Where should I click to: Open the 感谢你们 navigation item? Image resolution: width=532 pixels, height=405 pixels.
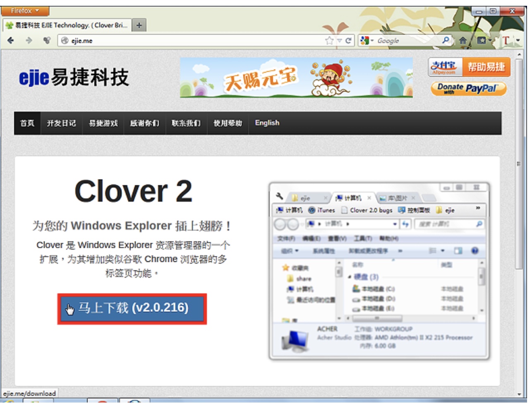pos(144,123)
